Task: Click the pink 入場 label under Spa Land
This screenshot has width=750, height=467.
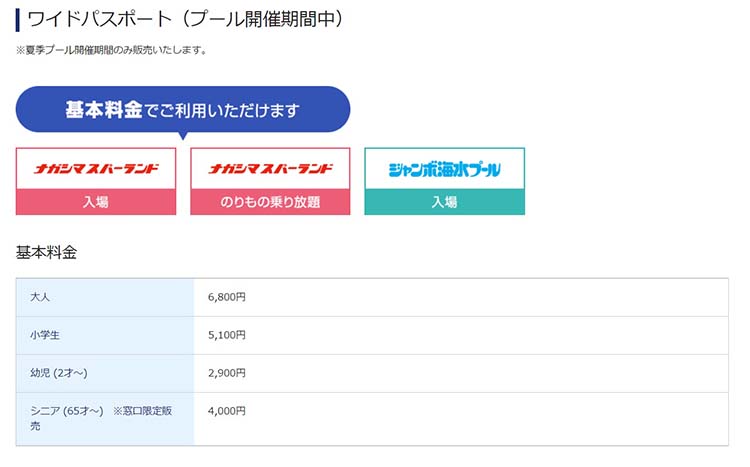Action: (96, 202)
